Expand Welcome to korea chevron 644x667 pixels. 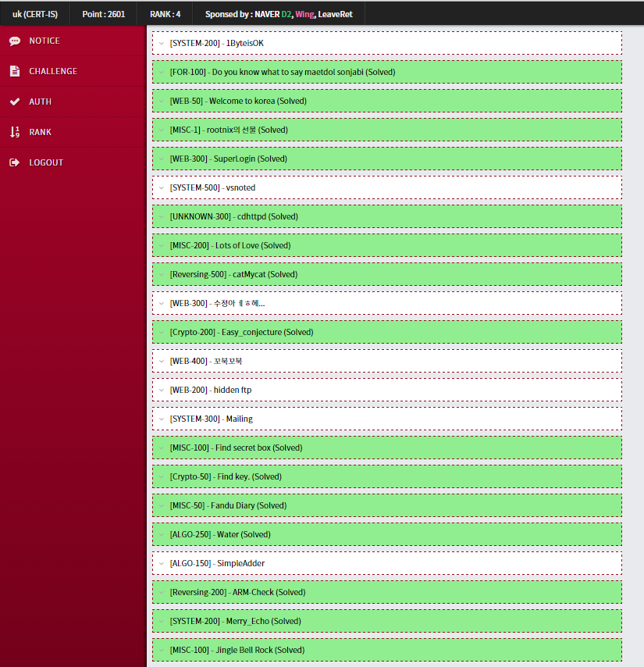[x=162, y=102]
